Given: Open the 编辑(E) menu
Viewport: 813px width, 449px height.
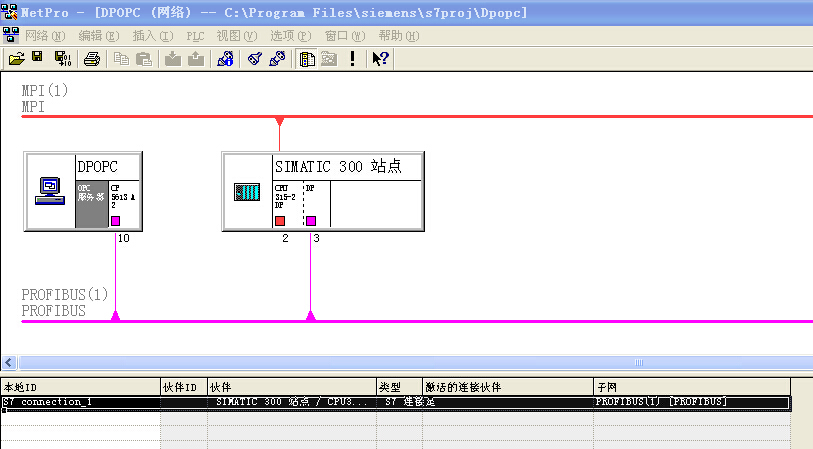Looking at the screenshot, I should pyautogui.click(x=99, y=36).
